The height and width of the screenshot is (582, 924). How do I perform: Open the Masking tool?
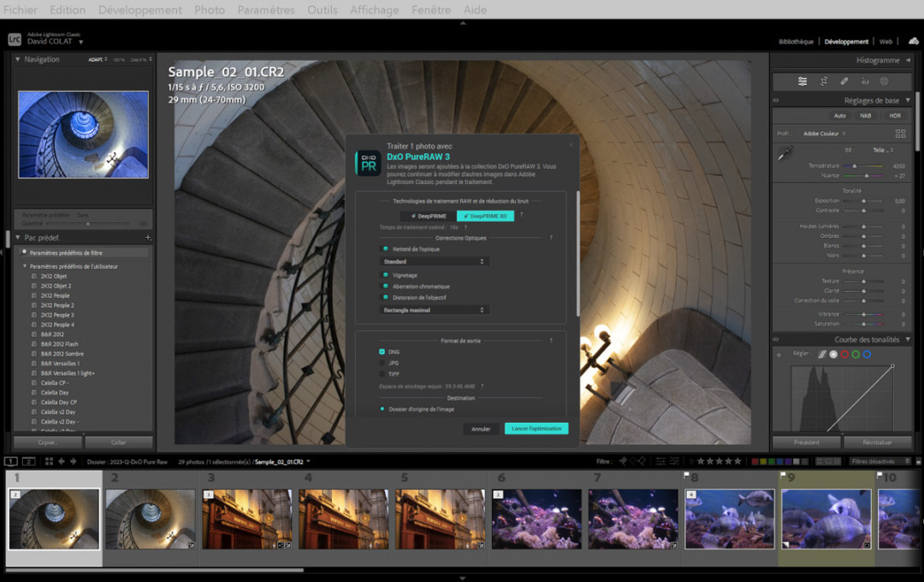pos(884,81)
